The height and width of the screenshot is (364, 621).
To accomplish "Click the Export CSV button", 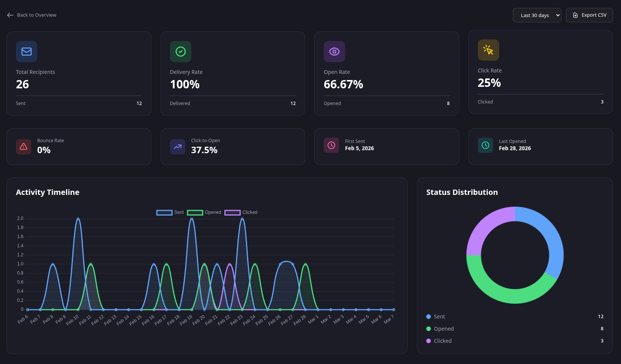I will point(589,15).
